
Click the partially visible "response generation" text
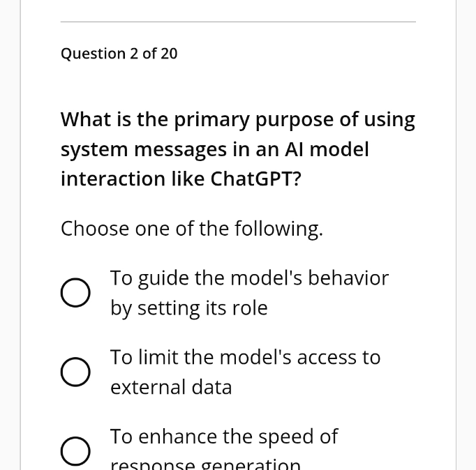pos(205,464)
